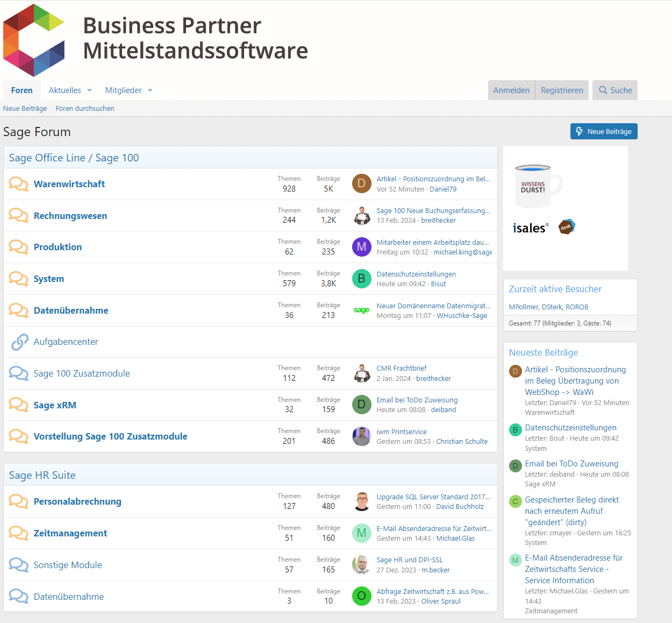Expand the Aktuelles dropdown arrow
This screenshot has width=672, height=623.
point(90,90)
